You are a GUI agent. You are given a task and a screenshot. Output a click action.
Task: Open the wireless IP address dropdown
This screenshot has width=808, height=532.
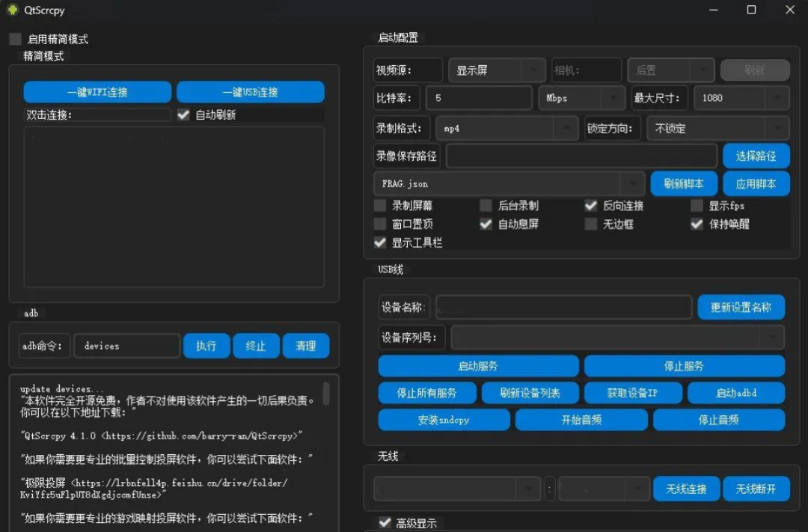tap(457, 489)
